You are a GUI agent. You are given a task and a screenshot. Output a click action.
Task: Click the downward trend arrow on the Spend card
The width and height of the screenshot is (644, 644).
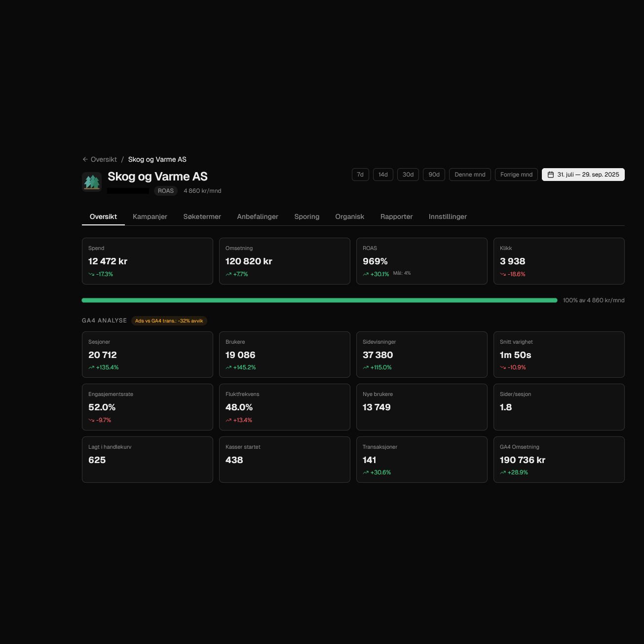pyautogui.click(x=91, y=274)
